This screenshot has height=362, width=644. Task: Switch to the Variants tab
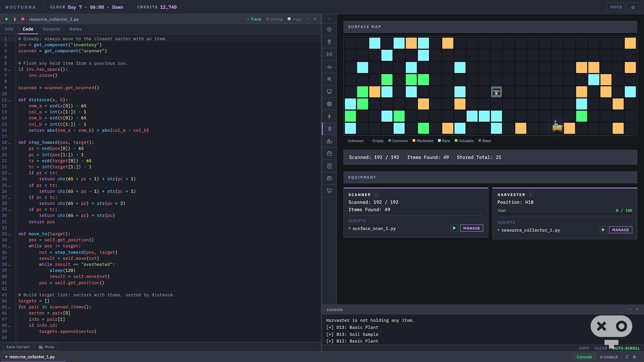tap(51, 29)
